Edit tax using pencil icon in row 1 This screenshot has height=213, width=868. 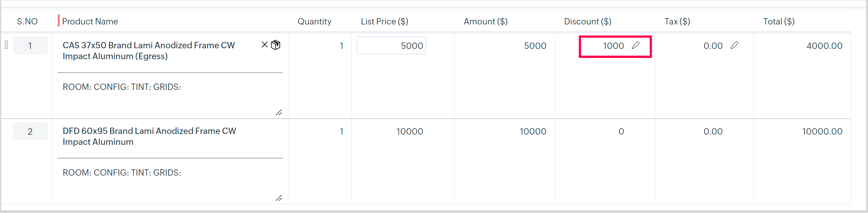735,45
